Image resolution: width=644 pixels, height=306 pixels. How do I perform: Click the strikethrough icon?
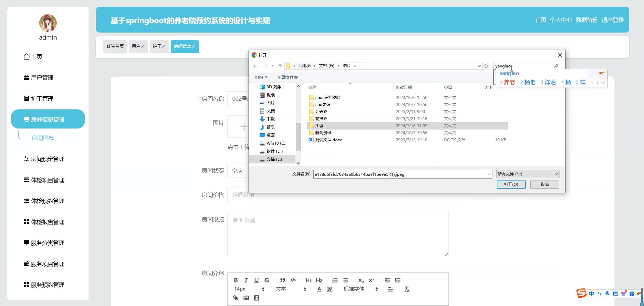tap(267, 280)
